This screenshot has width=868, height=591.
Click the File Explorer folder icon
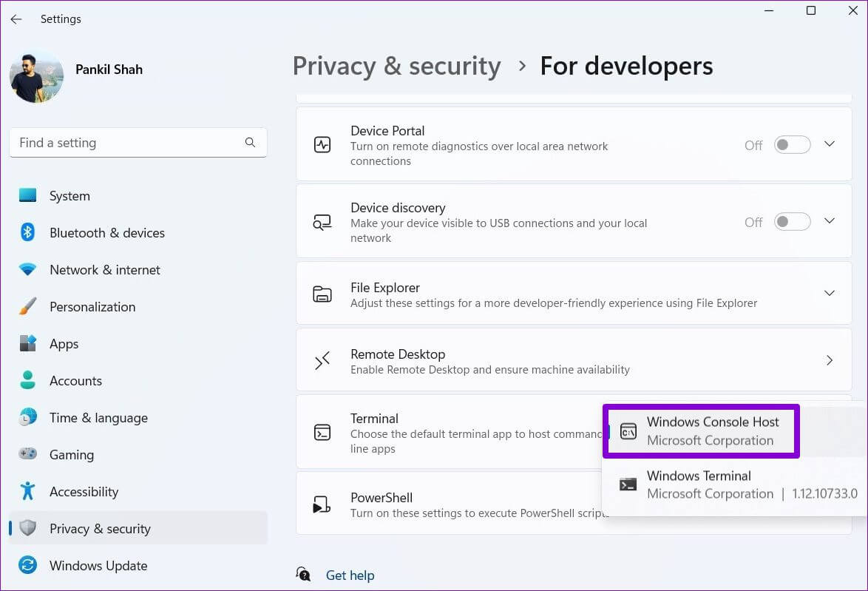(x=322, y=294)
